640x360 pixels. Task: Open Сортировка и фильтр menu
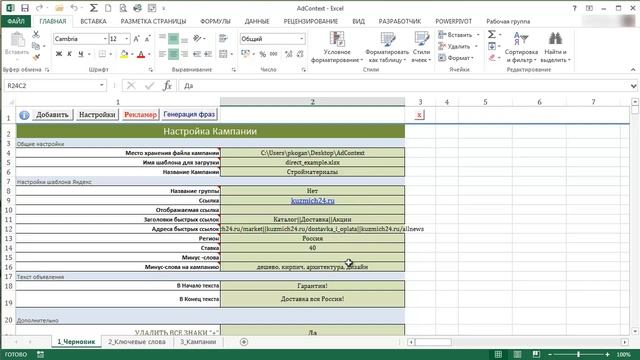coord(521,47)
